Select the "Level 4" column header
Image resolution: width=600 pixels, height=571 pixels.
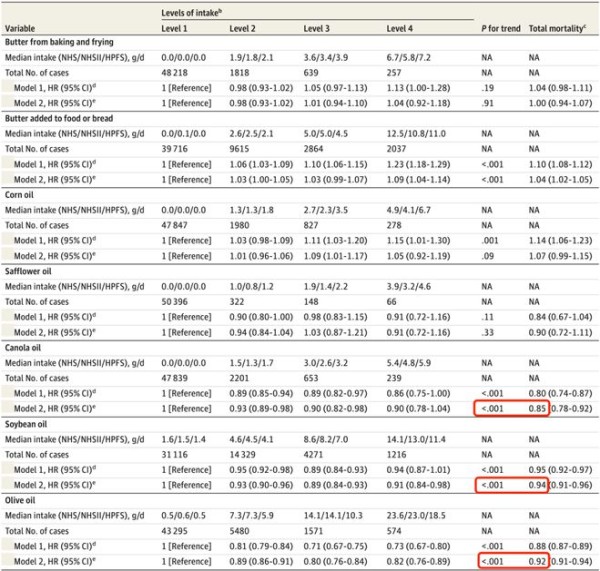(399, 28)
